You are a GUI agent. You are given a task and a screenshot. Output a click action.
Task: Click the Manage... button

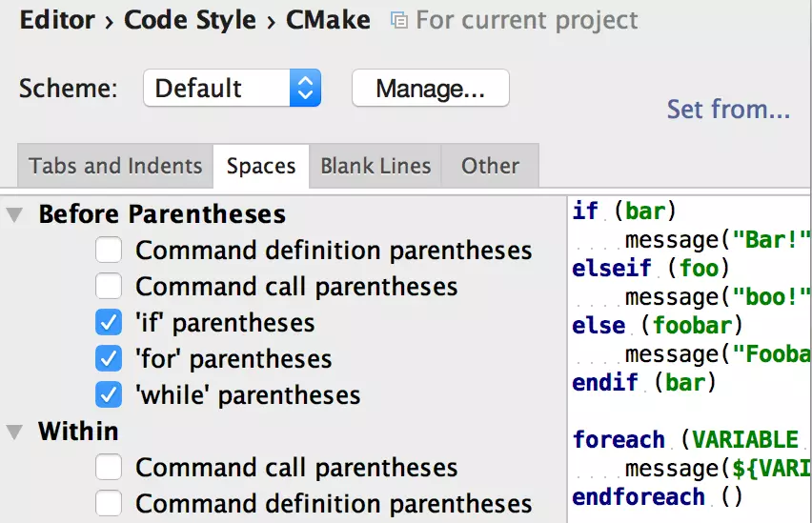tap(430, 89)
